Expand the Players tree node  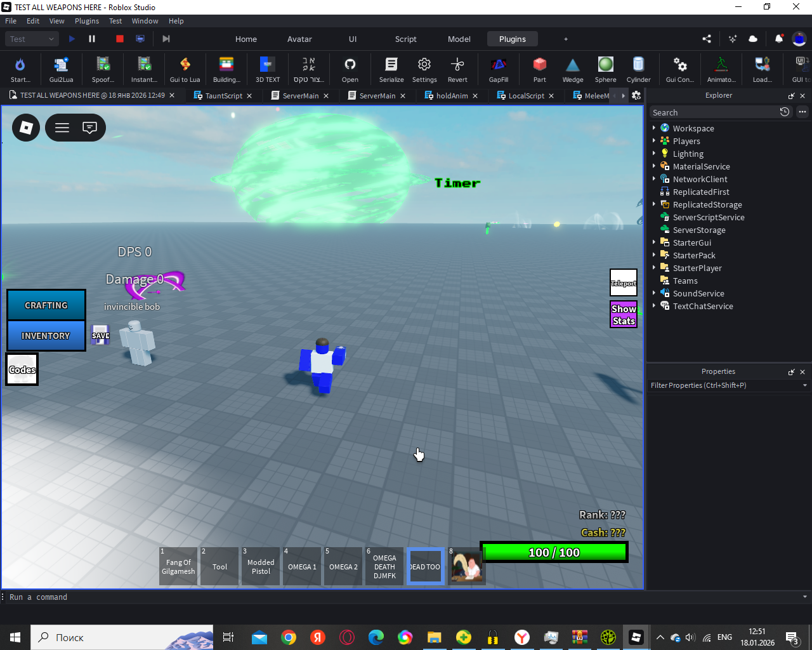tap(654, 140)
